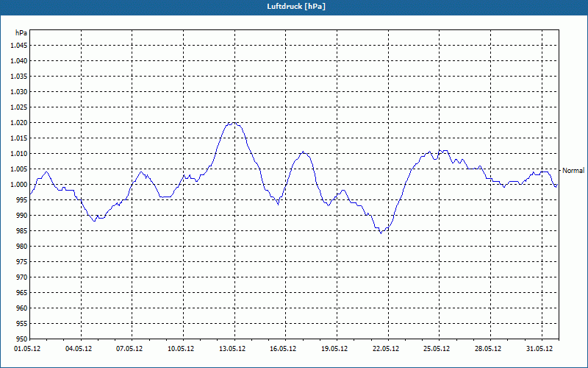Click the 1.035 axis value
The width and height of the screenshot is (588, 368).
20,77
